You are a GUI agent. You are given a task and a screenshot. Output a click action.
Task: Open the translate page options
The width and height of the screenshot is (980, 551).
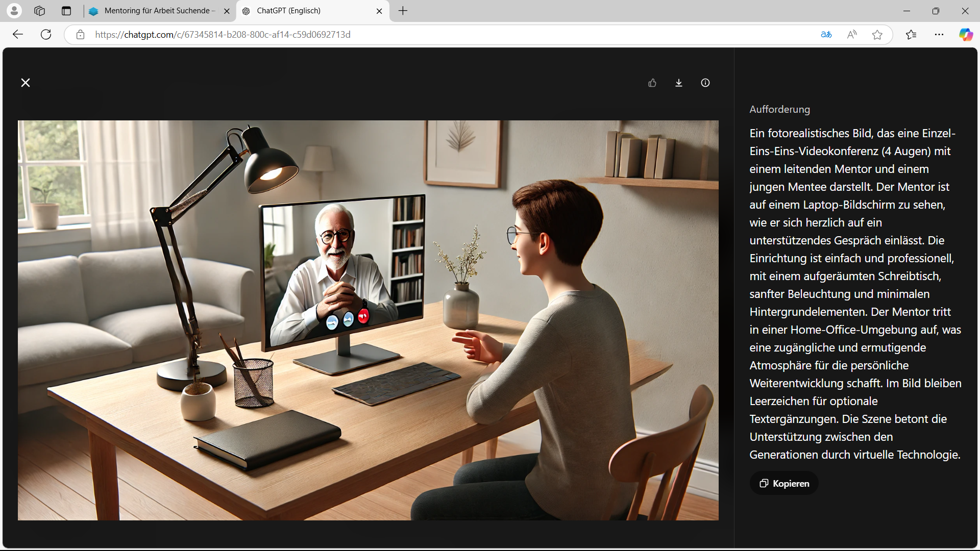point(826,34)
